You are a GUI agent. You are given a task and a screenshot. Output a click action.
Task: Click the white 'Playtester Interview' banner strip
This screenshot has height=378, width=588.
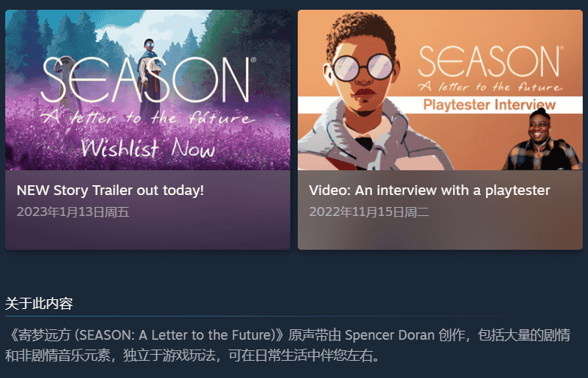coord(440,105)
